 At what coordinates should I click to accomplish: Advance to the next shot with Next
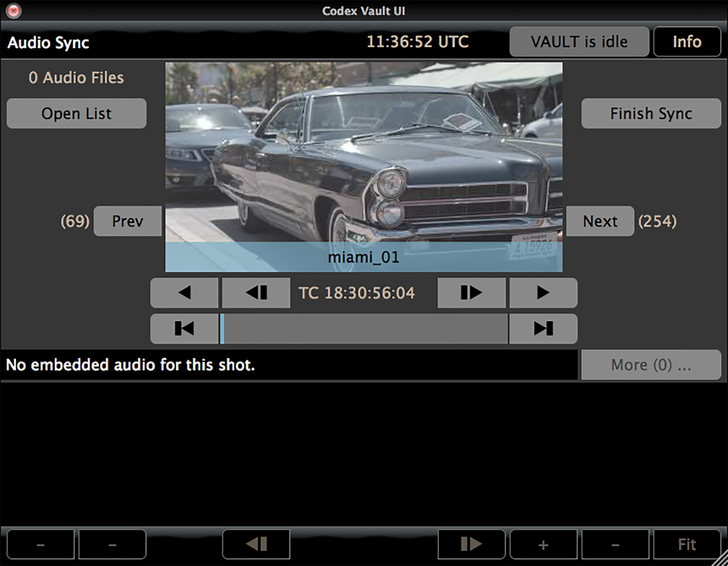coord(600,221)
